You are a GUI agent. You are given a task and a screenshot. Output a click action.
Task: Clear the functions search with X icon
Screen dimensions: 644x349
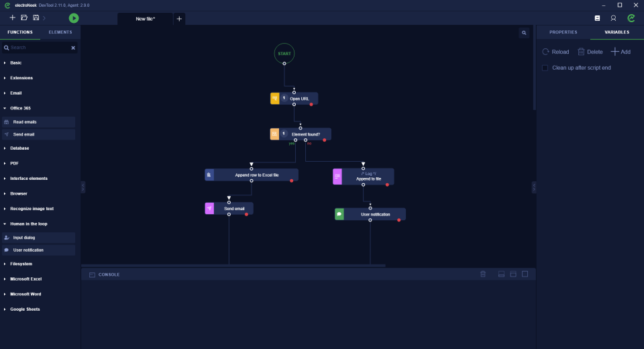[x=73, y=48]
